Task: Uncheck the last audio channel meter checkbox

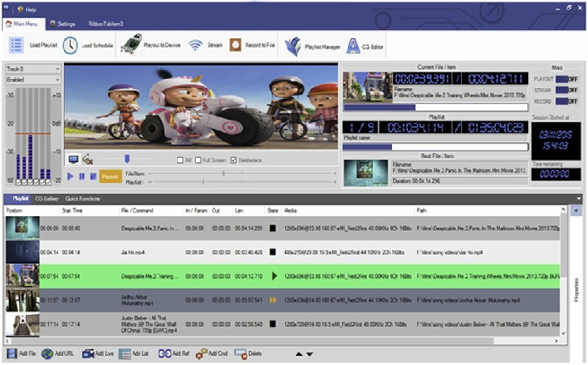Action: click(48, 182)
